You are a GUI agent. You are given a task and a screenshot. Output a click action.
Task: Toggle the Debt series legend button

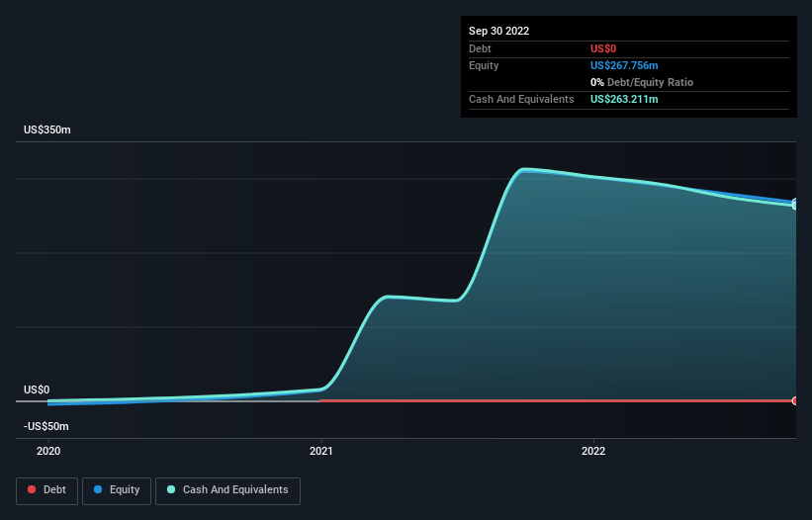[46, 490]
